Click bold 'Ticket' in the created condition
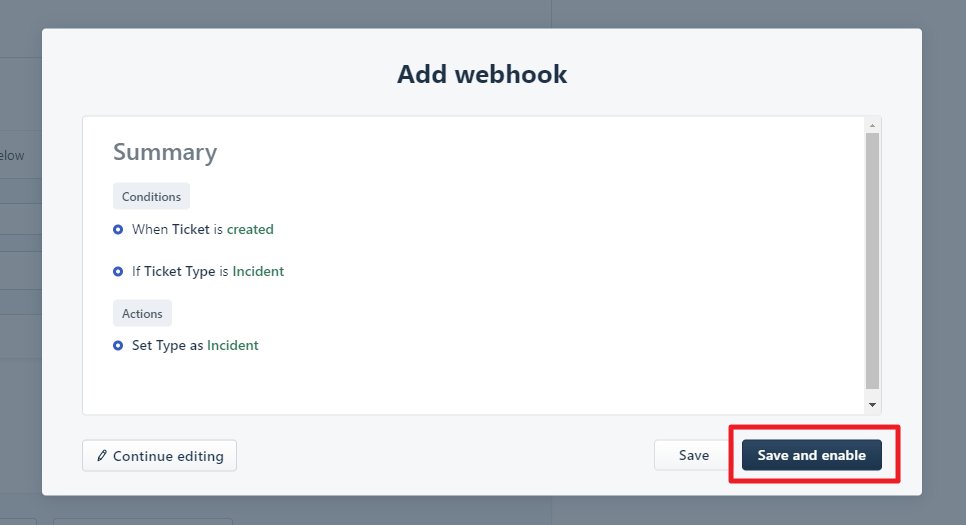This screenshot has height=525, width=966. pyautogui.click(x=191, y=230)
